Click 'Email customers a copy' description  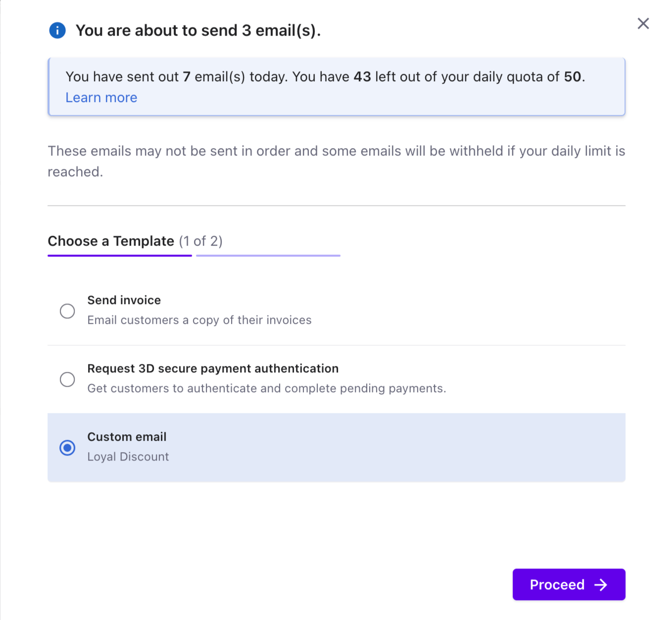[x=199, y=320]
